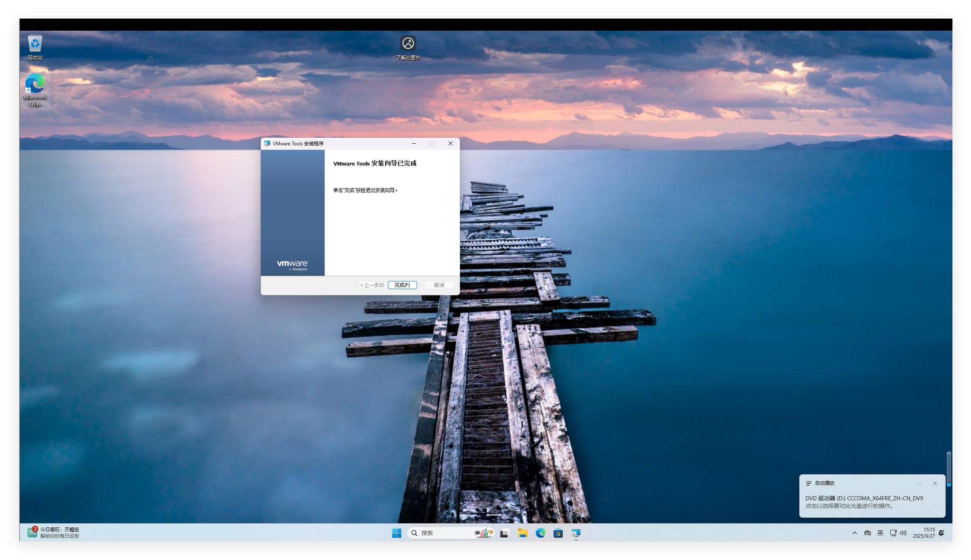Open the Windows Start menu

click(396, 533)
